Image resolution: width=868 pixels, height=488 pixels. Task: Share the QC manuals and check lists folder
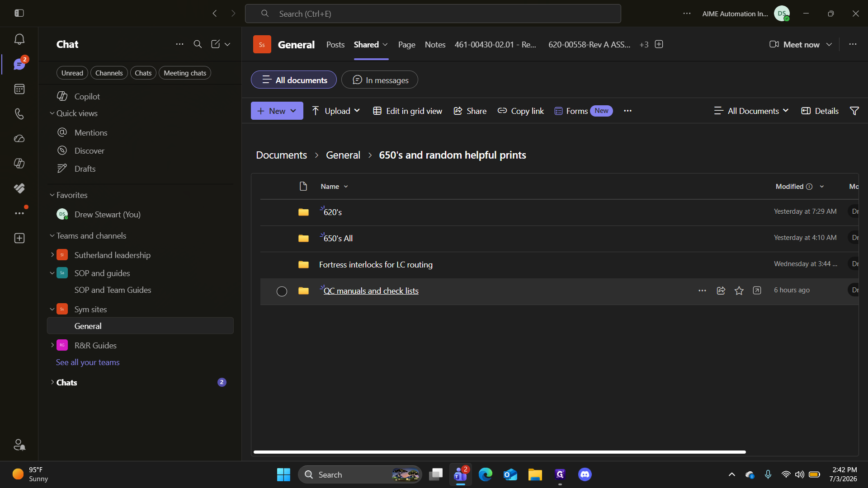[721, 291]
